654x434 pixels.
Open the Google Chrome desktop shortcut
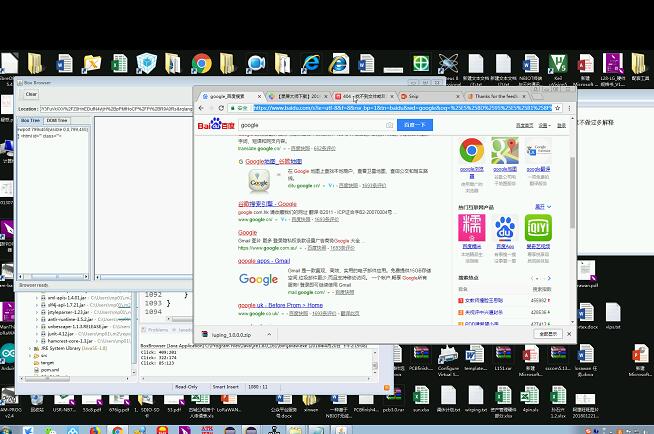(x=201, y=64)
